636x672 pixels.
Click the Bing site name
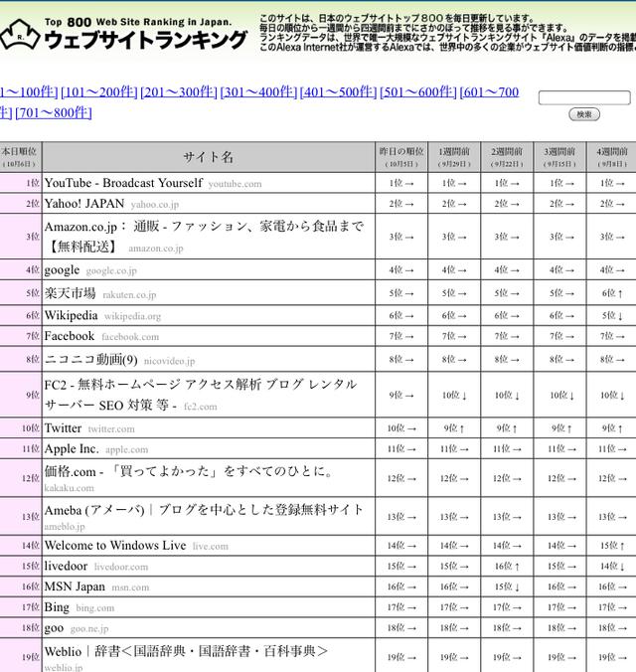(x=57, y=606)
